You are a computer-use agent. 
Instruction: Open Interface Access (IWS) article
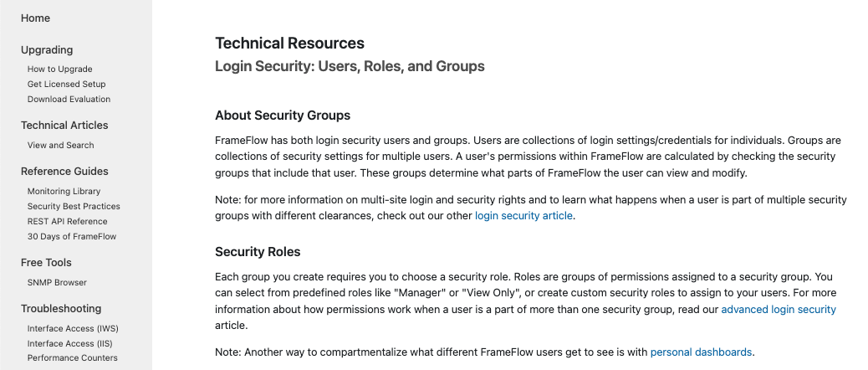point(73,328)
